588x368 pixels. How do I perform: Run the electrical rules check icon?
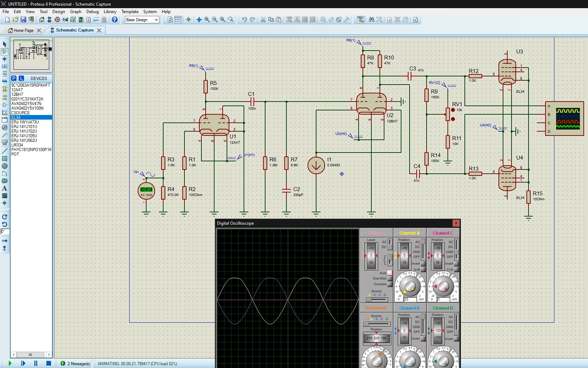click(x=416, y=20)
